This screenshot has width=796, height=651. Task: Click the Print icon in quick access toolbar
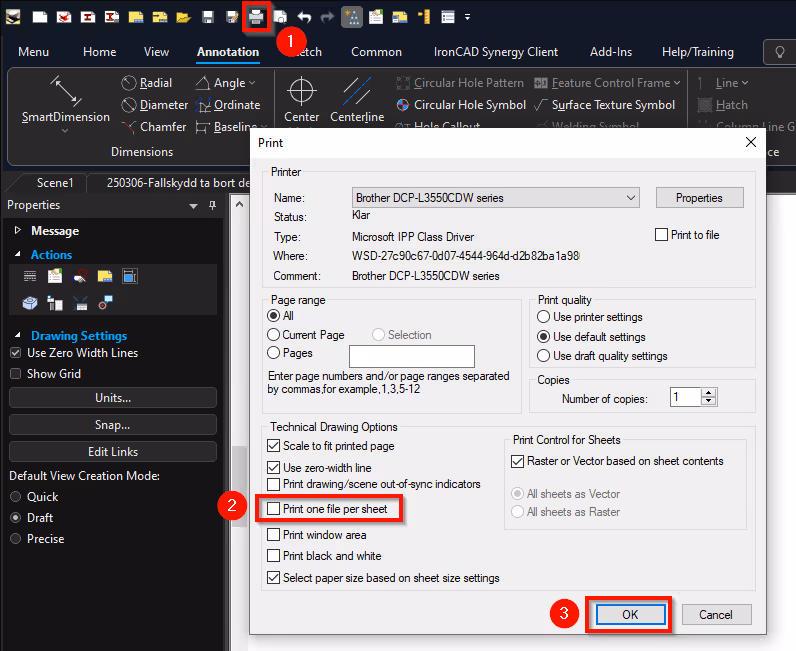coord(256,17)
